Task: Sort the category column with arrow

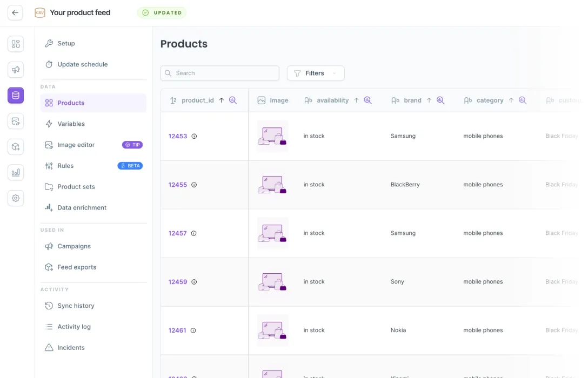Action: tap(511, 100)
